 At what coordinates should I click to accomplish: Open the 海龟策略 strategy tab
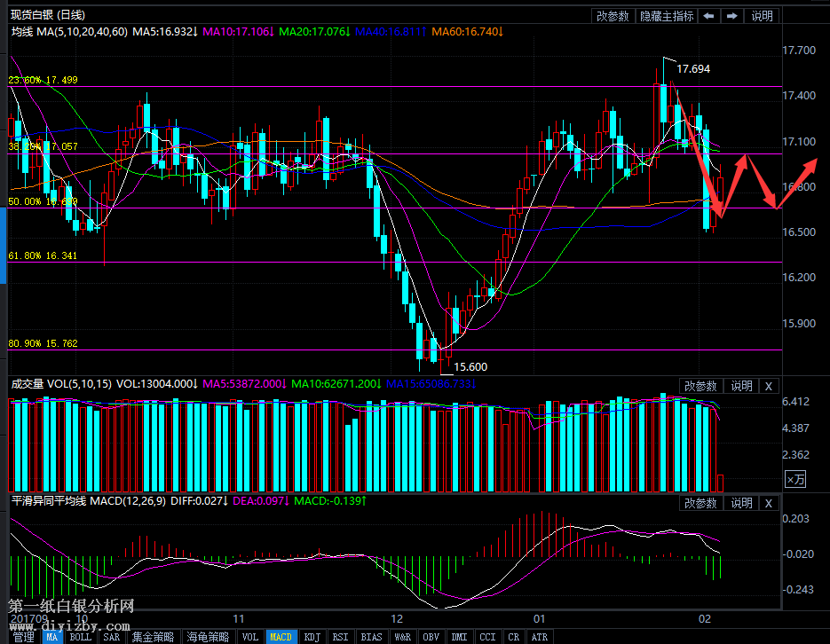tap(208, 637)
